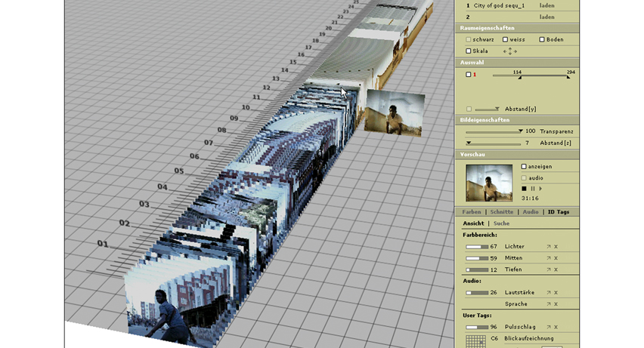Remove the Tiefen tag with its X
Viewport: 644px width, 348px height.
(556, 269)
